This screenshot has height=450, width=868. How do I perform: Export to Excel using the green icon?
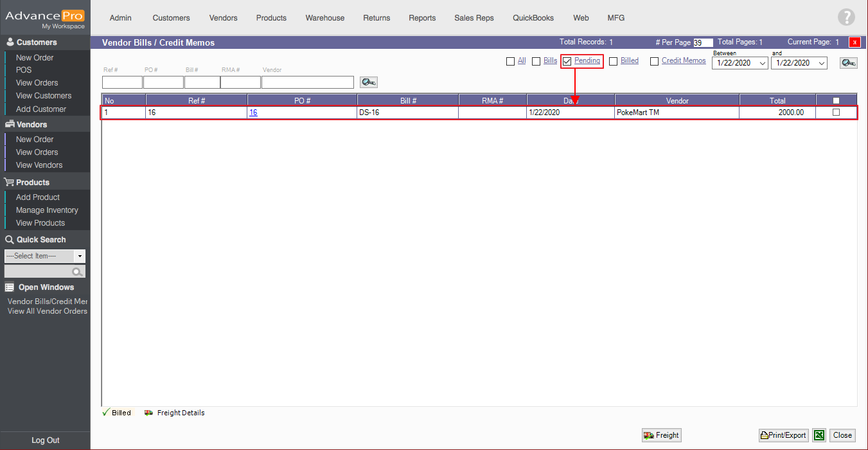tap(819, 435)
